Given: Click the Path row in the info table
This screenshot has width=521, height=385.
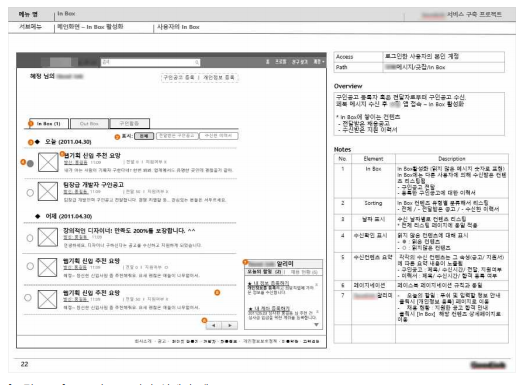Looking at the screenshot, I should 419,67.
